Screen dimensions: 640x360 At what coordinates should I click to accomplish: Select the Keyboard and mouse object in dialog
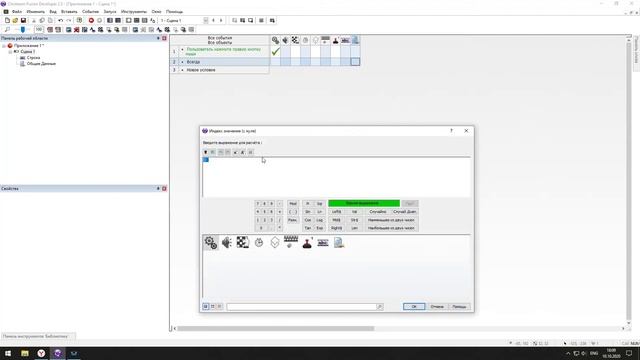(x=291, y=242)
